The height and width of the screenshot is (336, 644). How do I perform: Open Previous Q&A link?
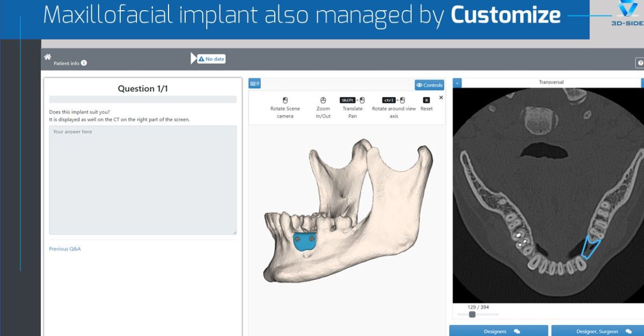[x=65, y=249]
